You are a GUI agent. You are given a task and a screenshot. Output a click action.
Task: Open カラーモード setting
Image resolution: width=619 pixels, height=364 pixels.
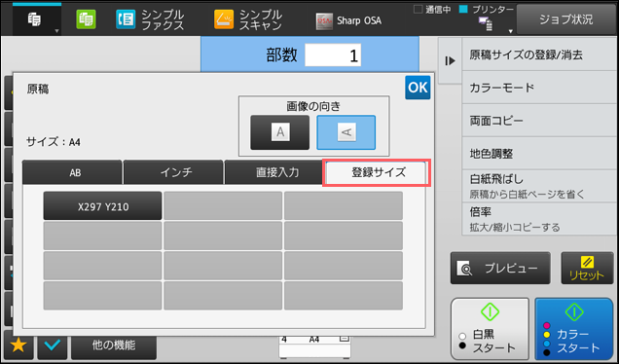coord(539,88)
